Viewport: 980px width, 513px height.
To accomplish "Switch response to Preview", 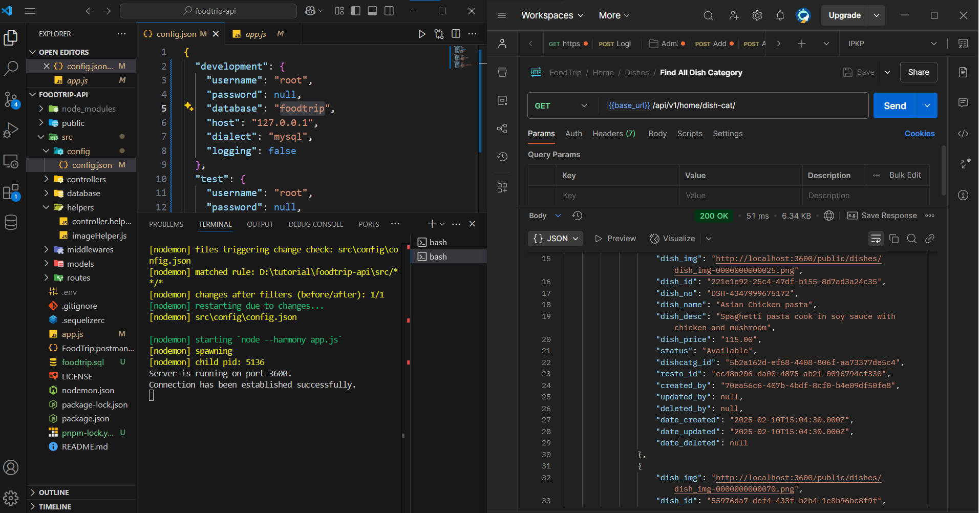I will [615, 239].
